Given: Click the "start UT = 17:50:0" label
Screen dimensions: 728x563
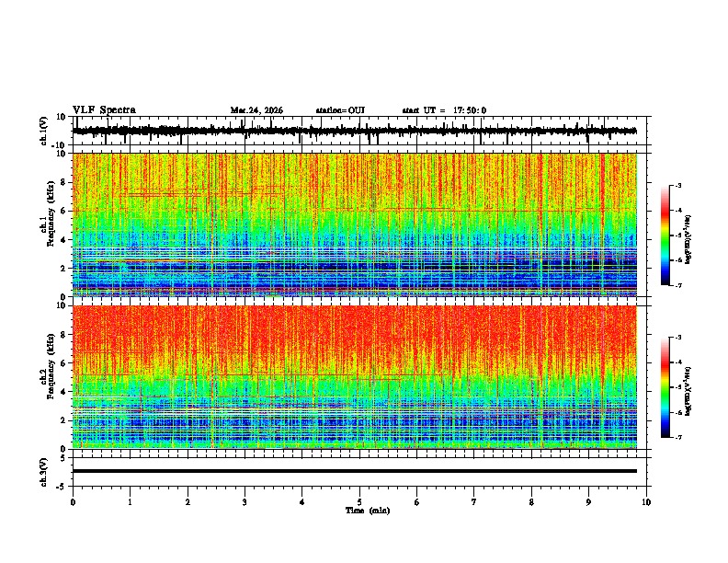Looking at the screenshot, I should (x=444, y=110).
